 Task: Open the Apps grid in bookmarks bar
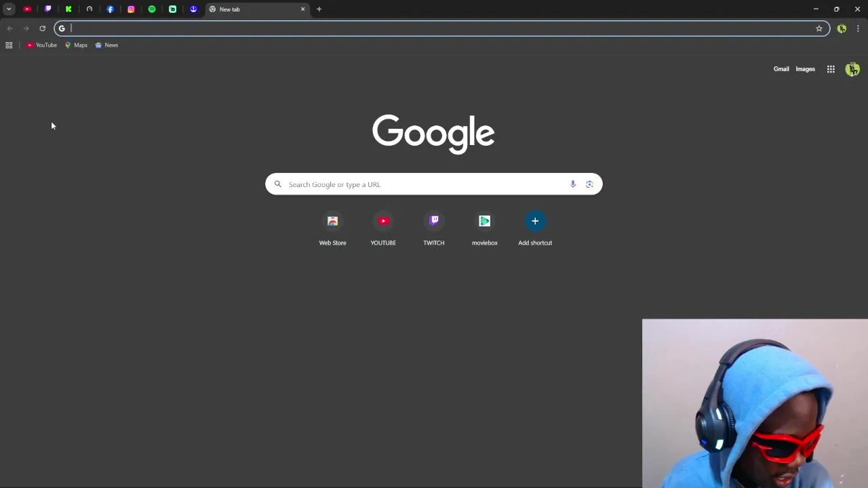(x=9, y=45)
